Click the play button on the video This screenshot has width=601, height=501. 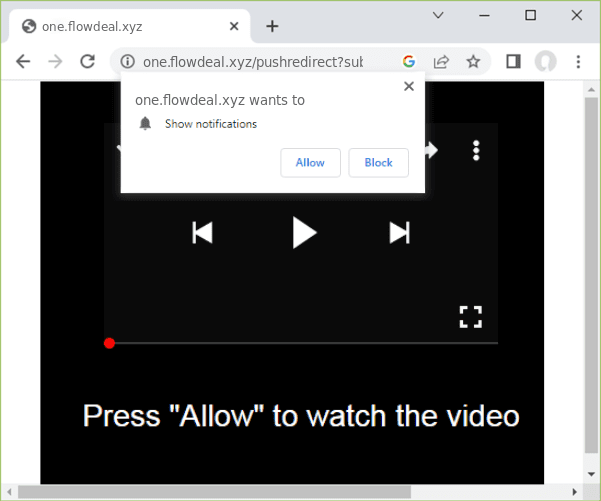click(x=304, y=233)
